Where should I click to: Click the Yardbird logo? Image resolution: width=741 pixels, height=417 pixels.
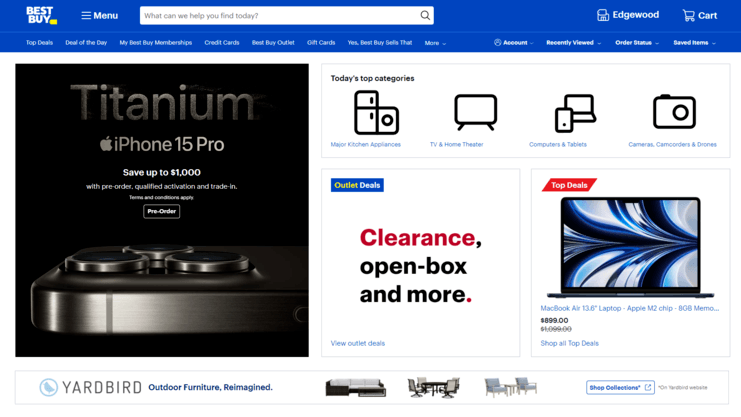click(90, 387)
